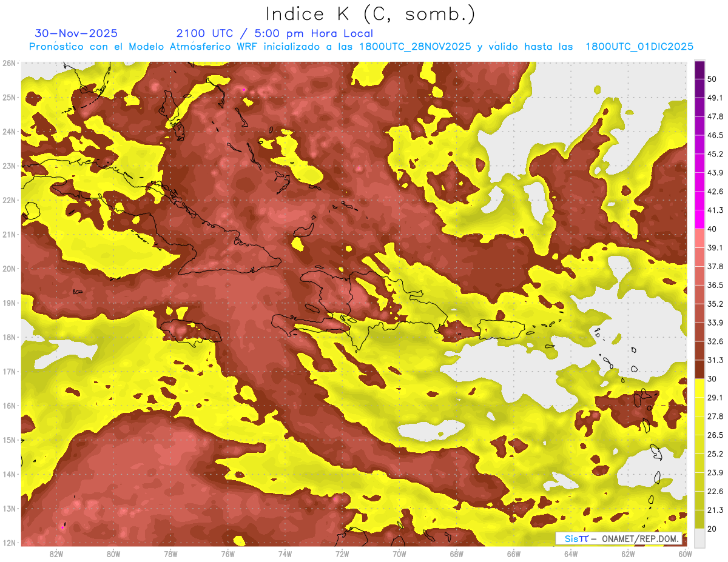Click the colorbar value "47.8"
728x562 pixels.
715,116
